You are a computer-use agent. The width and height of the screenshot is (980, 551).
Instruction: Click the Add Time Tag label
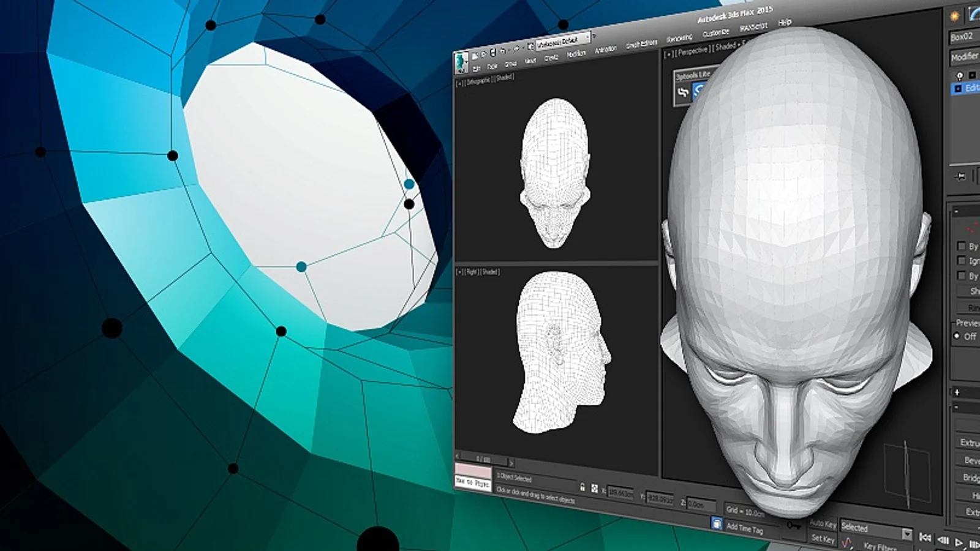pyautogui.click(x=745, y=528)
